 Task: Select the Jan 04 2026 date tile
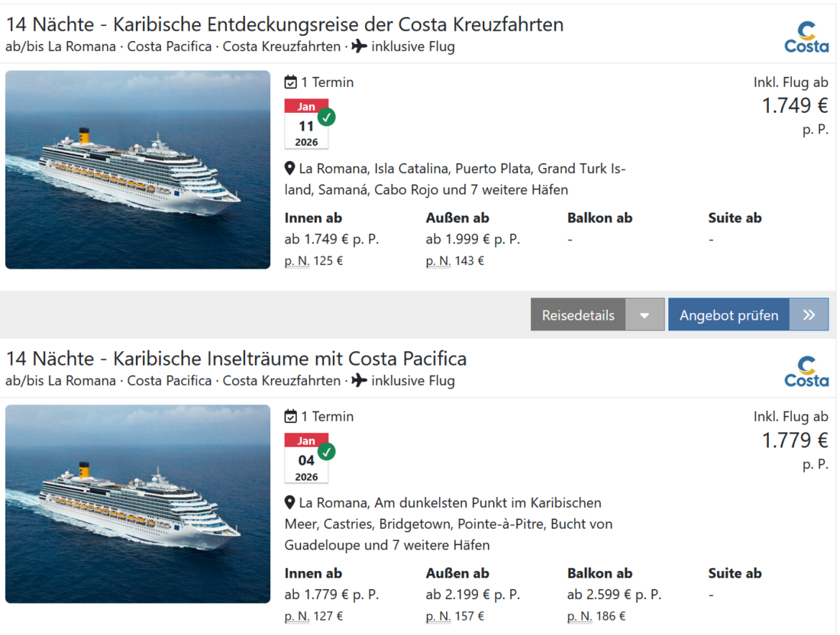306,459
